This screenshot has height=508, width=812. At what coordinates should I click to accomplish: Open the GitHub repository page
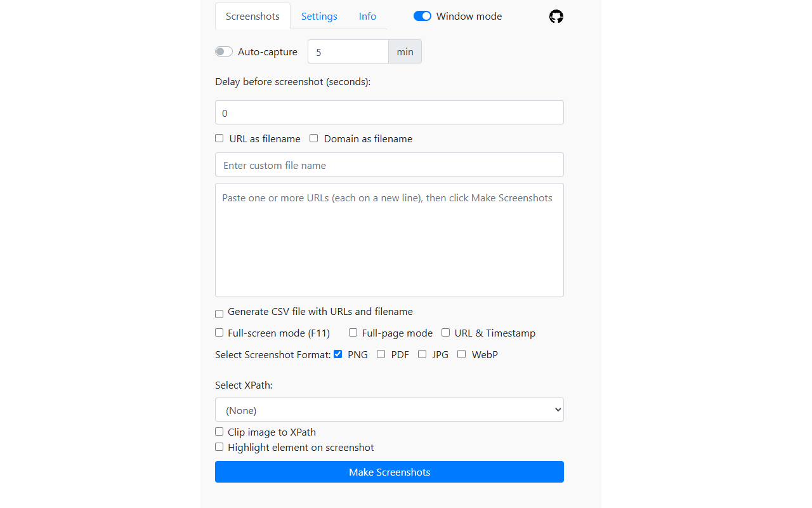[x=556, y=17]
